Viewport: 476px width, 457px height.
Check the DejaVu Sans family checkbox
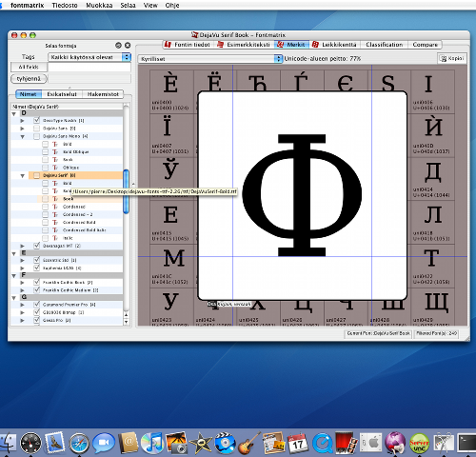(x=36, y=129)
